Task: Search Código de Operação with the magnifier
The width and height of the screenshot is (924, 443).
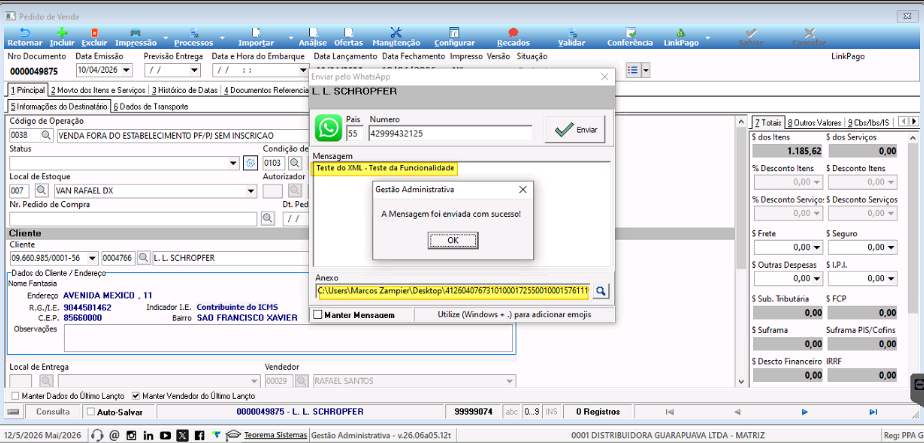Action: coord(47,135)
